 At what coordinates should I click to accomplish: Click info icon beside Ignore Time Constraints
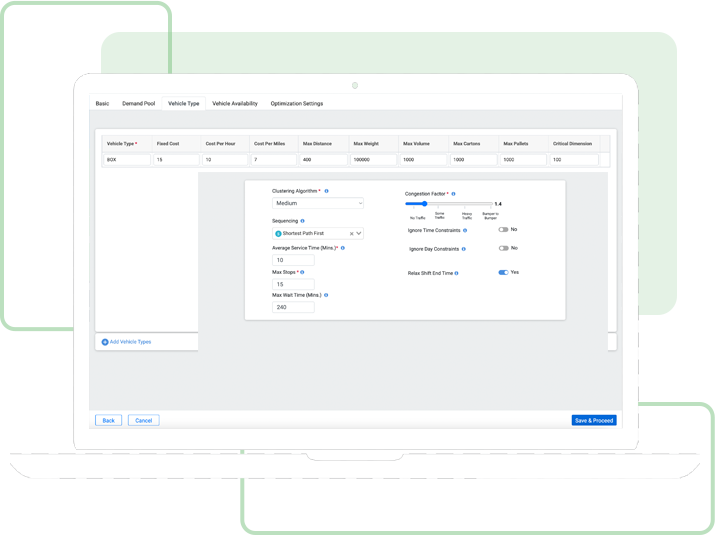click(466, 230)
